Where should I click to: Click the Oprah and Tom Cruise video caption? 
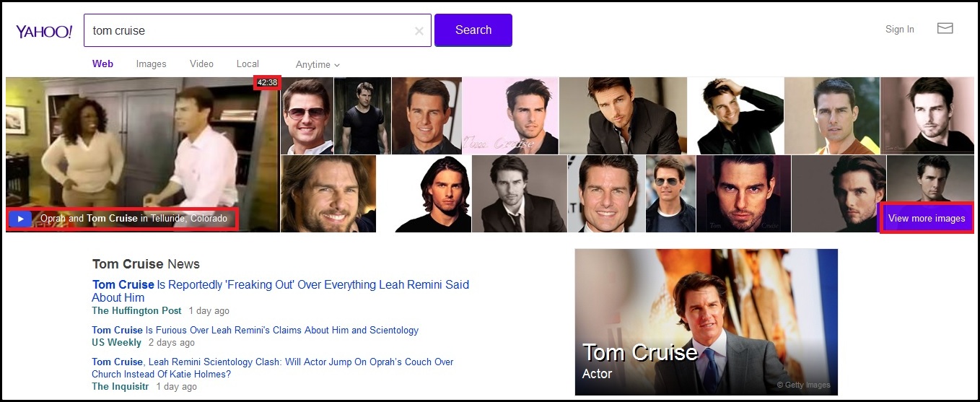[x=134, y=218]
